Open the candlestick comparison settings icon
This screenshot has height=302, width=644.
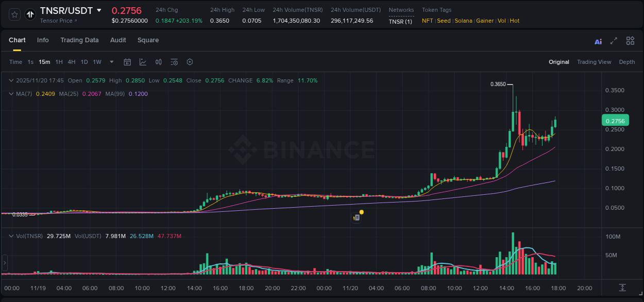click(x=159, y=62)
